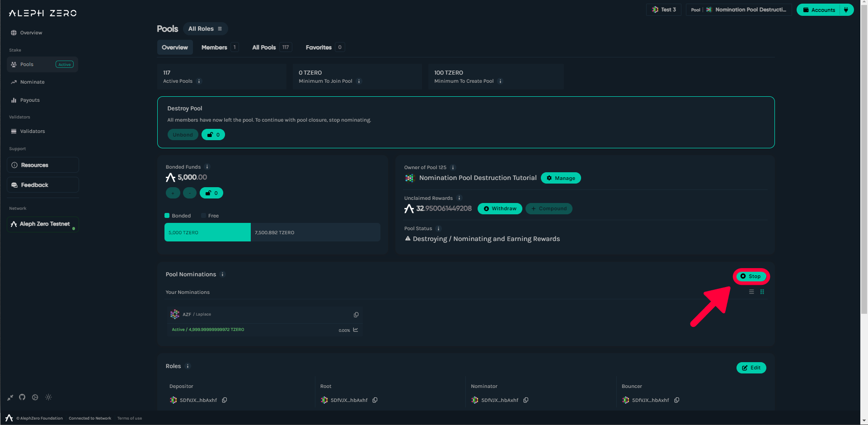The height and width of the screenshot is (425, 868).
Task: Collapse the sidebar using the arrows icon
Action: point(10,397)
